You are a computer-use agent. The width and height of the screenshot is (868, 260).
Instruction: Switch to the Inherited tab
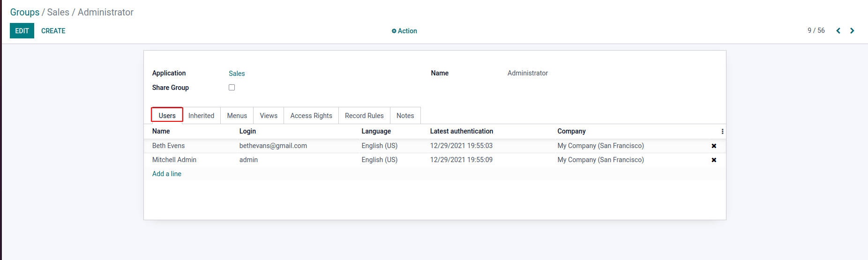click(201, 116)
